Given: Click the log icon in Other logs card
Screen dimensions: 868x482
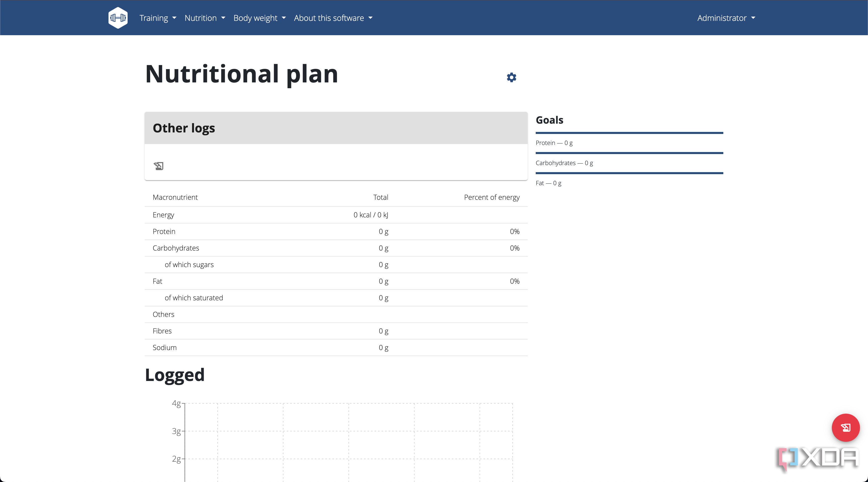Looking at the screenshot, I should (158, 166).
